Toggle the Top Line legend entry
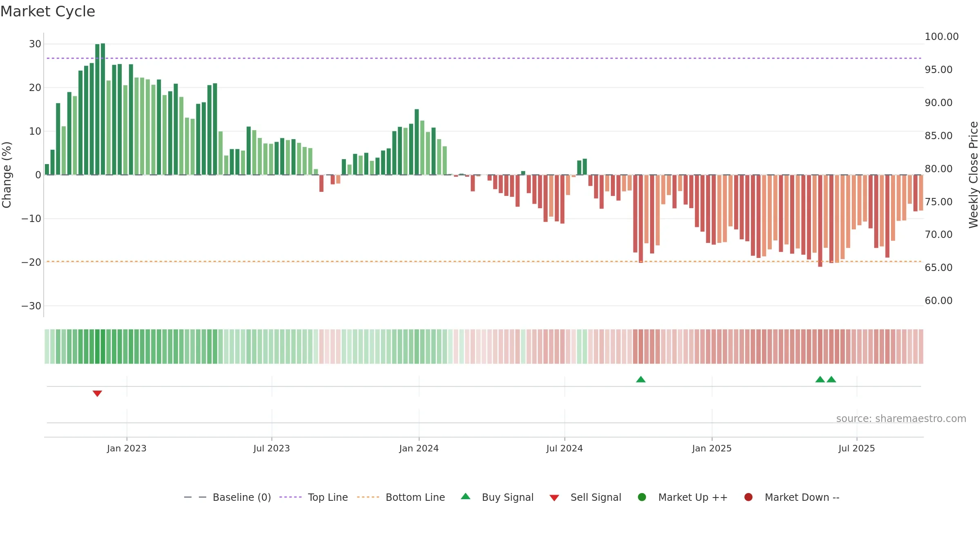This screenshot has height=551, width=980. click(314, 497)
